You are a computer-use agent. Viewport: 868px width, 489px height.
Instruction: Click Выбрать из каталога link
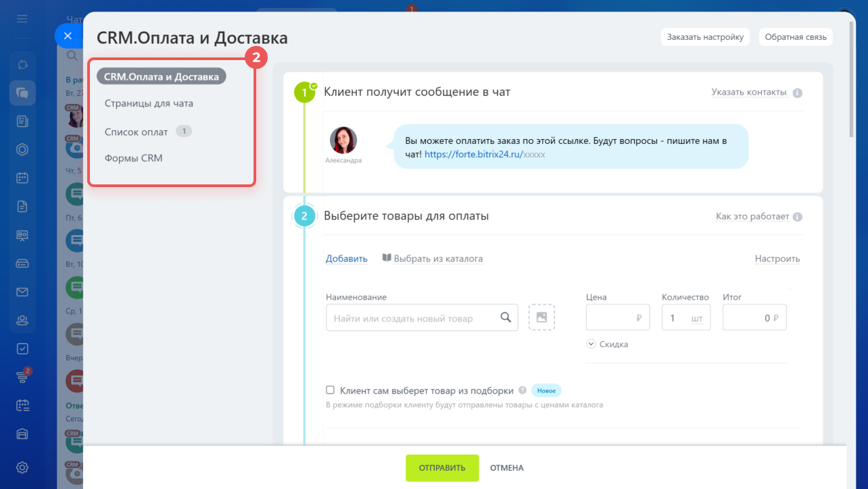433,259
